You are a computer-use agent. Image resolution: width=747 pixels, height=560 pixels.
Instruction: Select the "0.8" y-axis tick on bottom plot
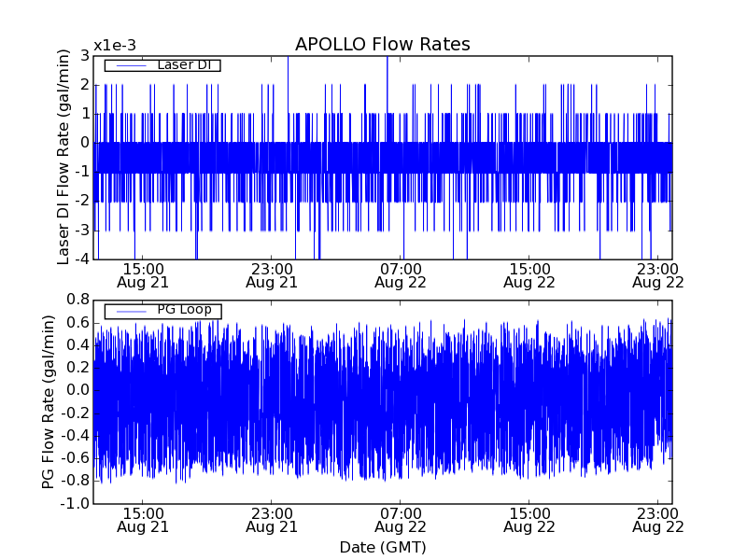coord(78,300)
